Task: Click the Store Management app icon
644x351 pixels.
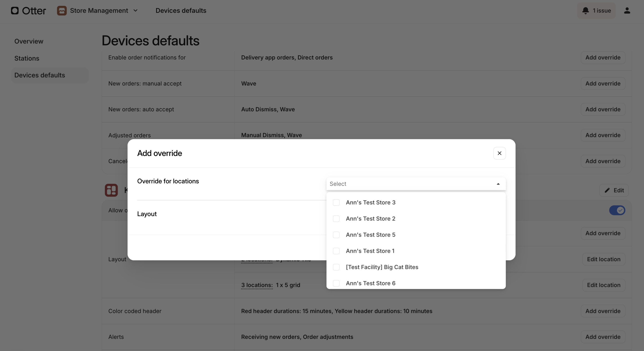Action: (61, 11)
